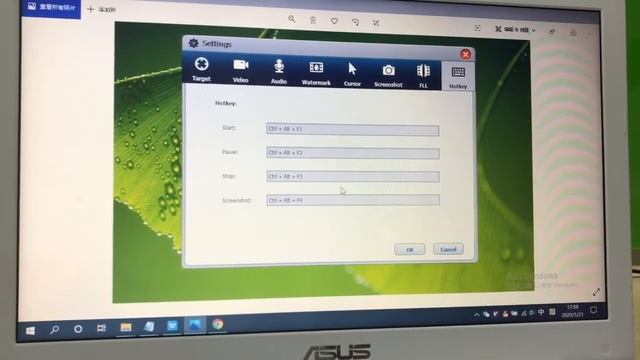Click the Screenshot hotkey field
Screen dimensions: 640x360
353,200
